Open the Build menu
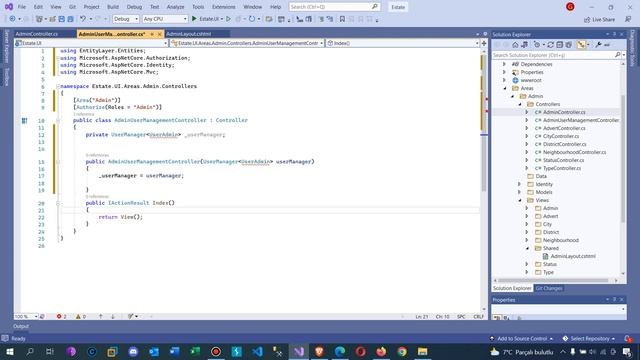The height and width of the screenshot is (360, 640). [113, 7]
